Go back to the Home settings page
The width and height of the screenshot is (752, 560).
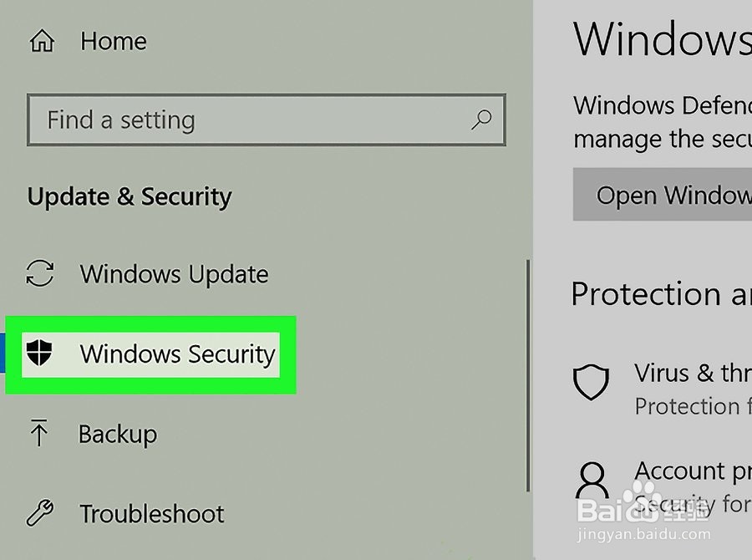point(113,40)
